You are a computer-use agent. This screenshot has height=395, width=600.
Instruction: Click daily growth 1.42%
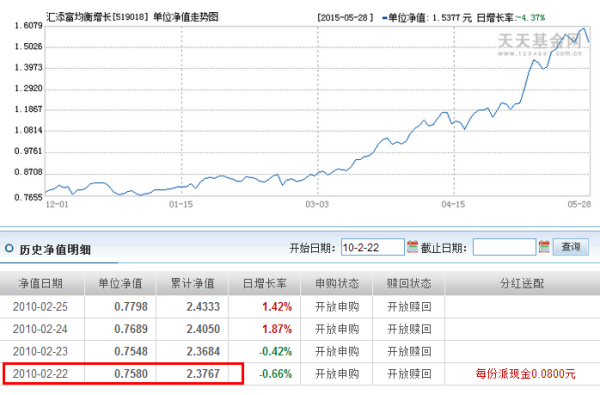(277, 307)
